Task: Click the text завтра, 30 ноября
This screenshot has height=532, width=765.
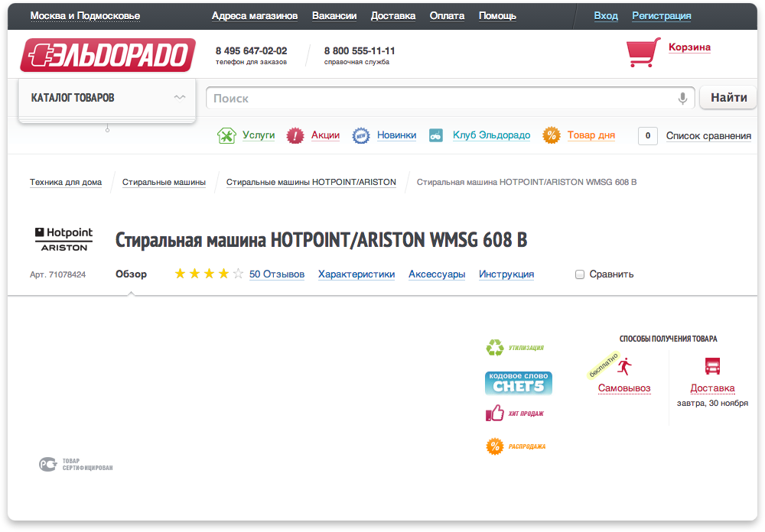Action: click(x=712, y=404)
